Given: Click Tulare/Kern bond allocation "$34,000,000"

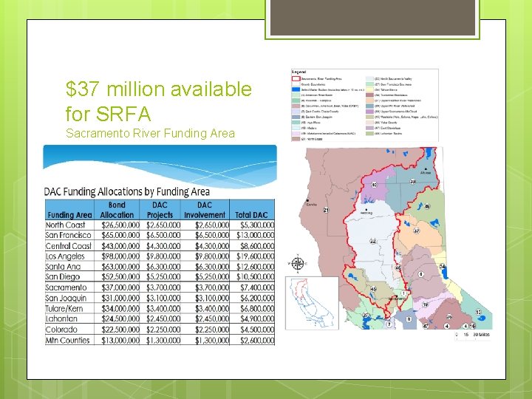Looking at the screenshot, I should click(120, 308).
